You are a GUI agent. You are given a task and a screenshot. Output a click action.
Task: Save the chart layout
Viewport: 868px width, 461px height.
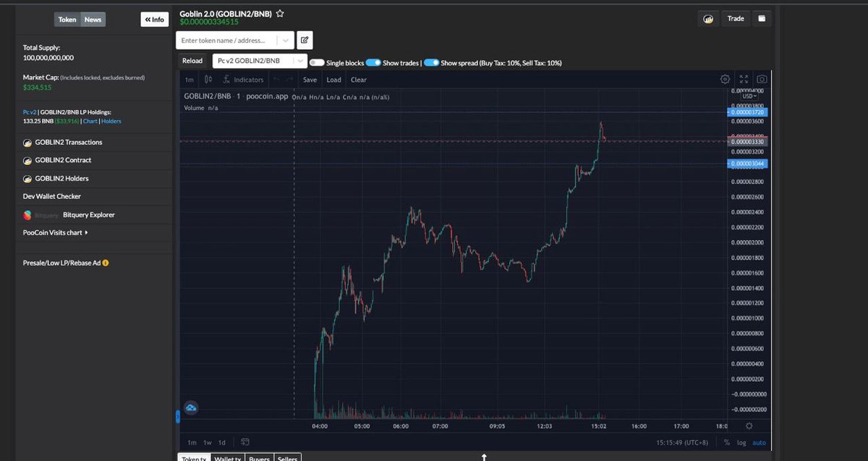310,80
